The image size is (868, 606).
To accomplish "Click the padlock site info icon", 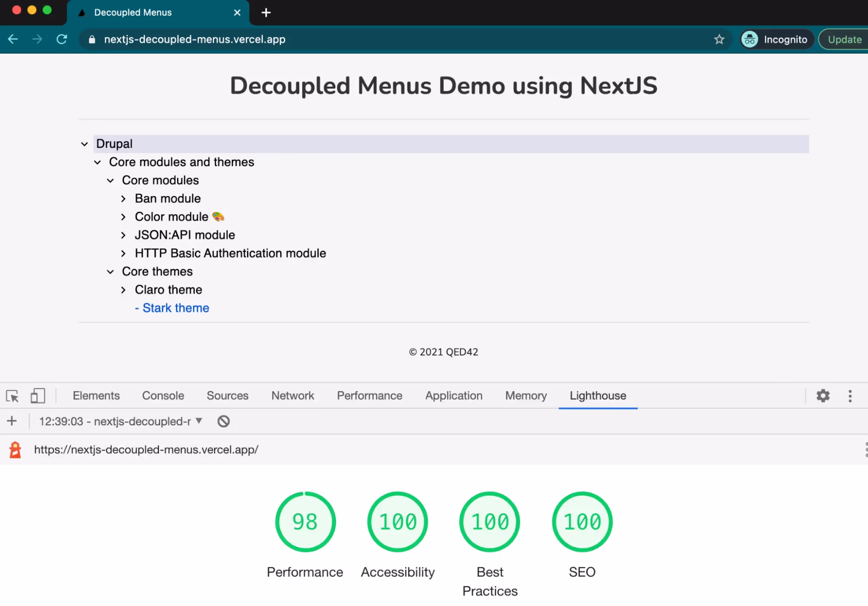I will pos(92,40).
